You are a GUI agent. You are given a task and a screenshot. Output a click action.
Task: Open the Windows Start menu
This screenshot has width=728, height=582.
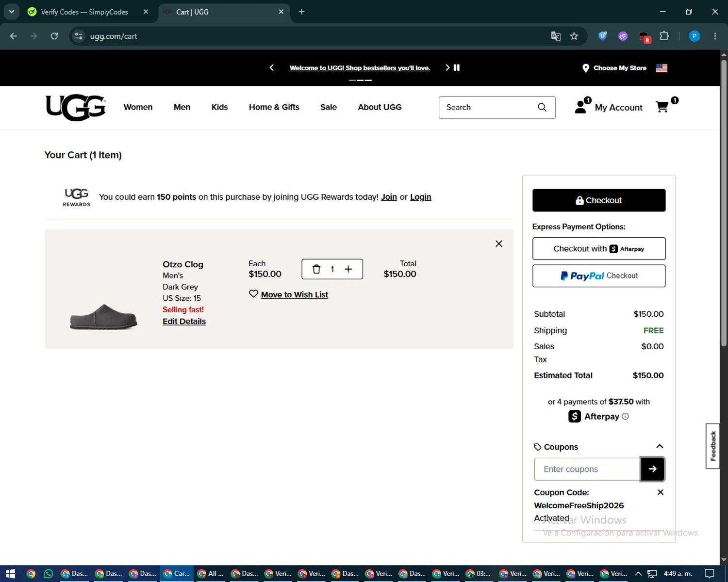tap(10, 574)
